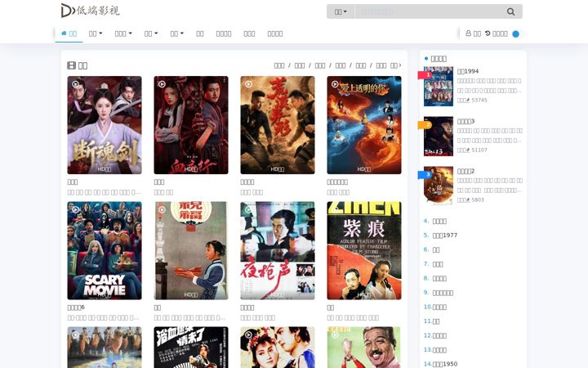Click the rank 6 entry in hot list
Viewport: 588px width, 368px height.
(x=436, y=249)
